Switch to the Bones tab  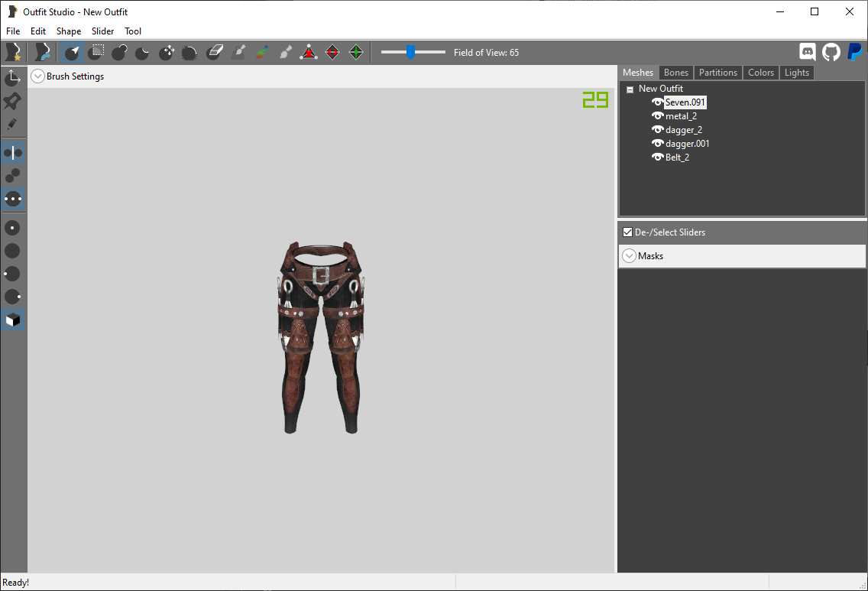tap(676, 73)
